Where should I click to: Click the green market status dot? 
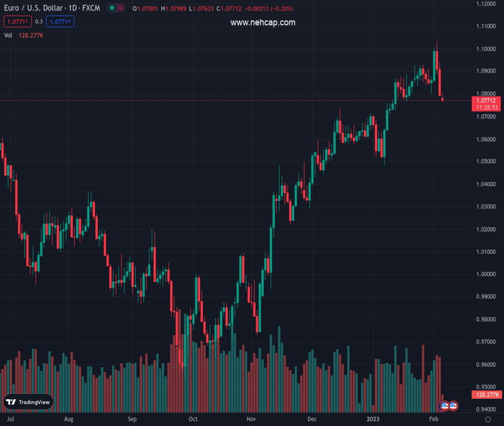click(x=112, y=8)
